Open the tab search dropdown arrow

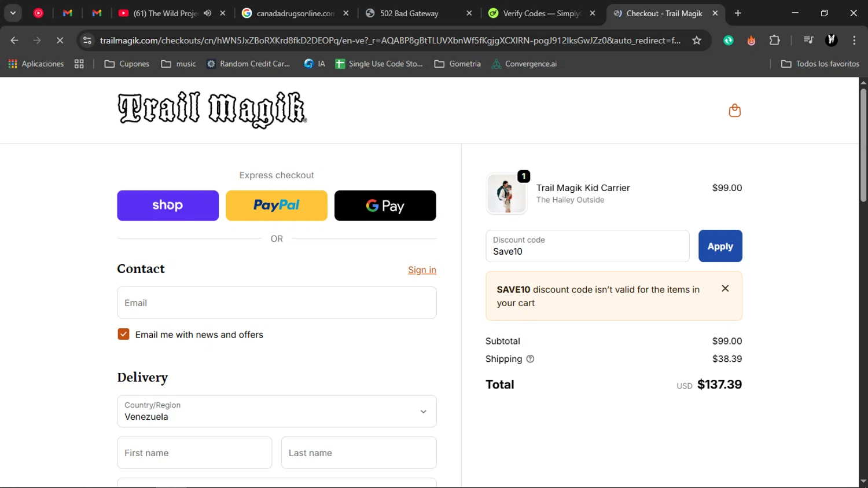[13, 13]
